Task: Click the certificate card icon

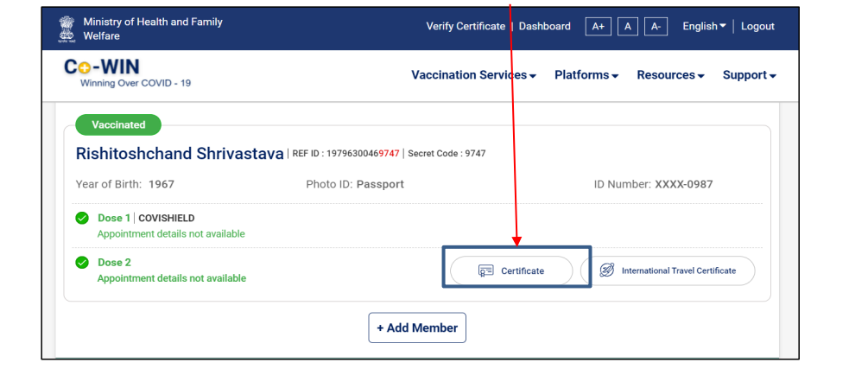Action: pos(485,271)
